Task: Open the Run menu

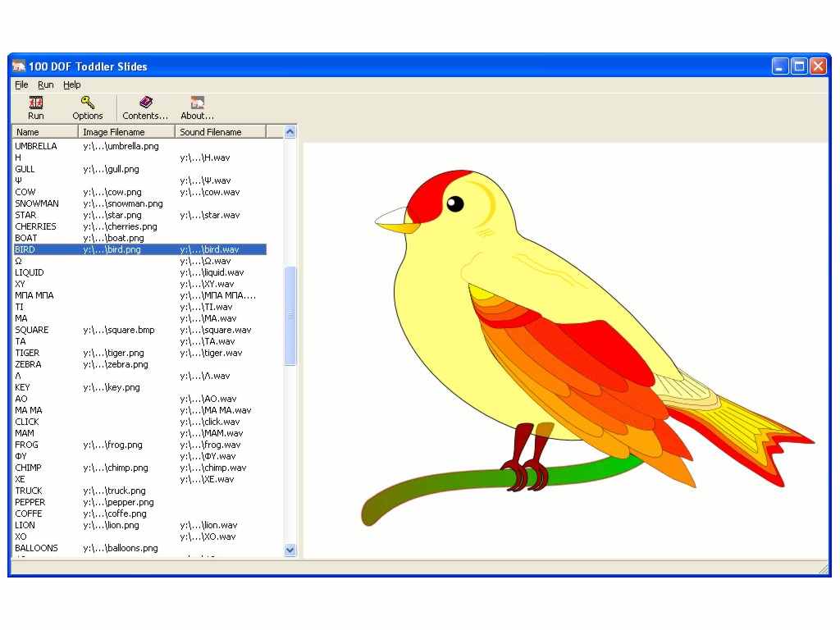Action: tap(46, 84)
